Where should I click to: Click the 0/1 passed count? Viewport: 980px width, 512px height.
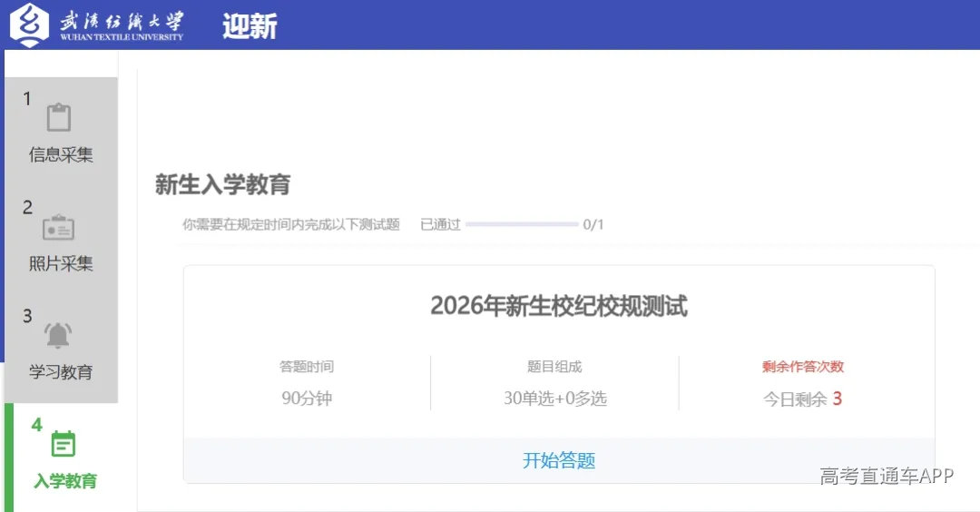click(x=593, y=224)
